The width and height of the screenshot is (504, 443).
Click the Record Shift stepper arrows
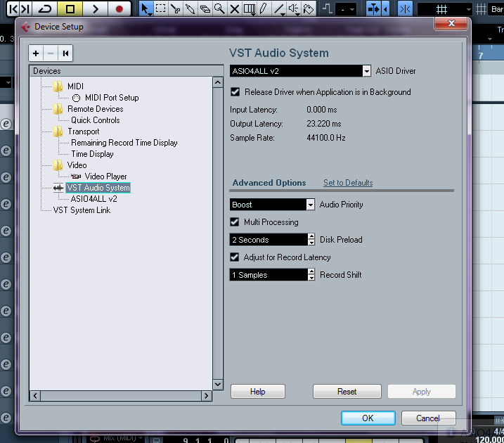click(311, 275)
